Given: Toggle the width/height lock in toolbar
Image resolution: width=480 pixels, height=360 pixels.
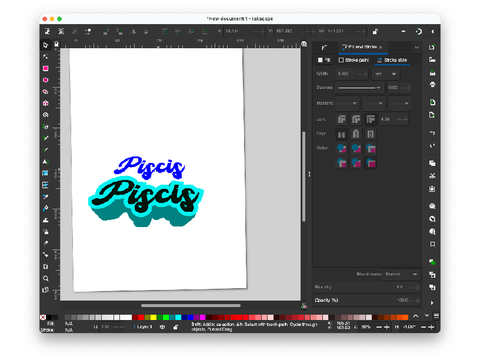Looking at the screenshot, I should [x=375, y=31].
